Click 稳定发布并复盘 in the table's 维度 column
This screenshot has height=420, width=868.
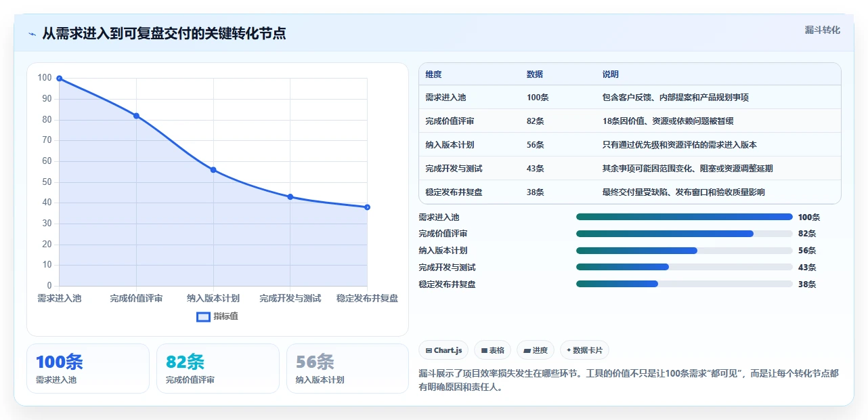click(x=454, y=192)
